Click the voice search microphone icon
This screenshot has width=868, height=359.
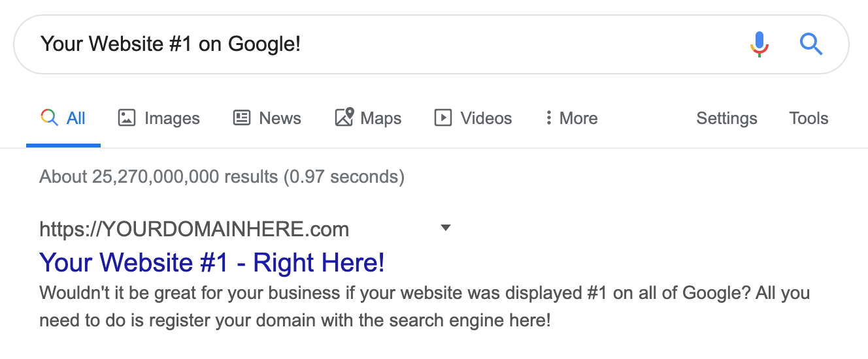(x=759, y=44)
